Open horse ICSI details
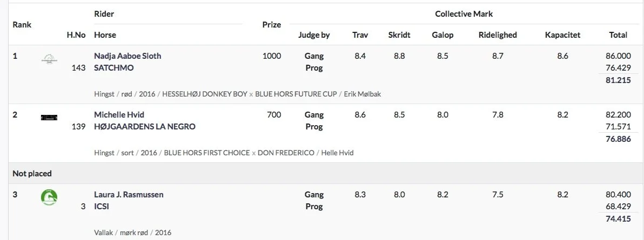This screenshot has width=644, height=240. point(102,207)
